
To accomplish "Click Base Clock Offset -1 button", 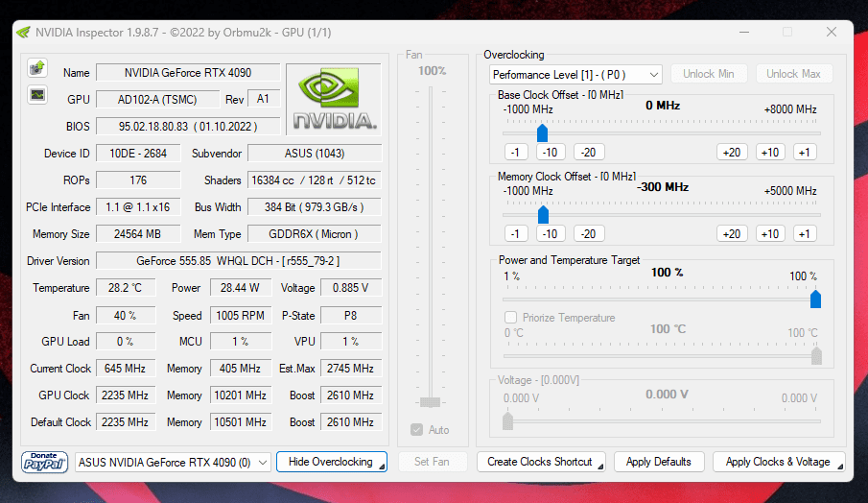I will [x=516, y=153].
